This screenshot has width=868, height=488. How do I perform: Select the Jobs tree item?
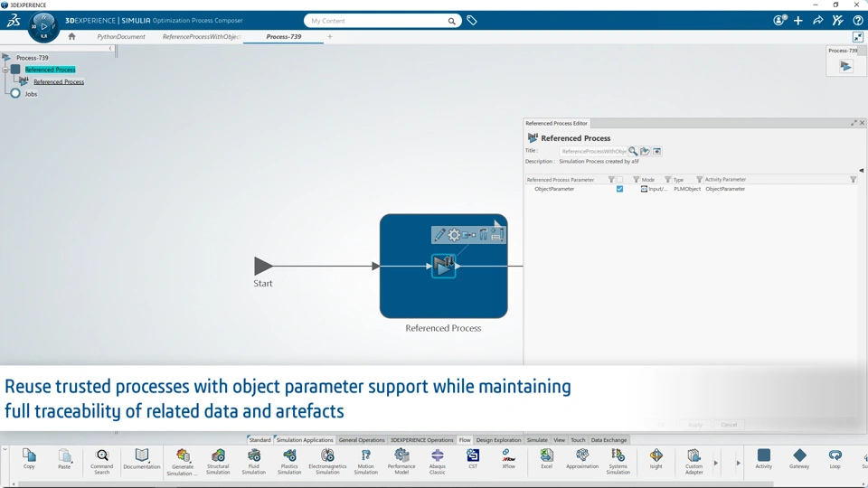click(31, 94)
